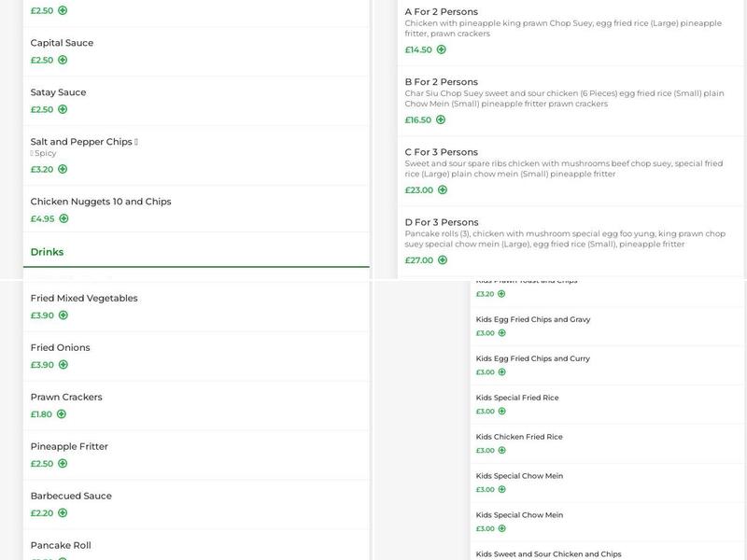The height and width of the screenshot is (560, 747).
Task: Add Satay Sauce using its plus icon
Action: 63,109
